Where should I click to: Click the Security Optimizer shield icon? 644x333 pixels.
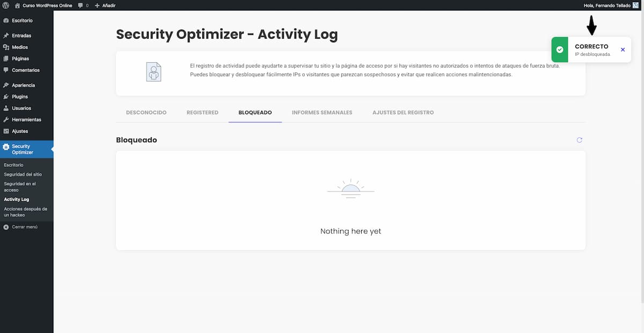pyautogui.click(x=5, y=146)
